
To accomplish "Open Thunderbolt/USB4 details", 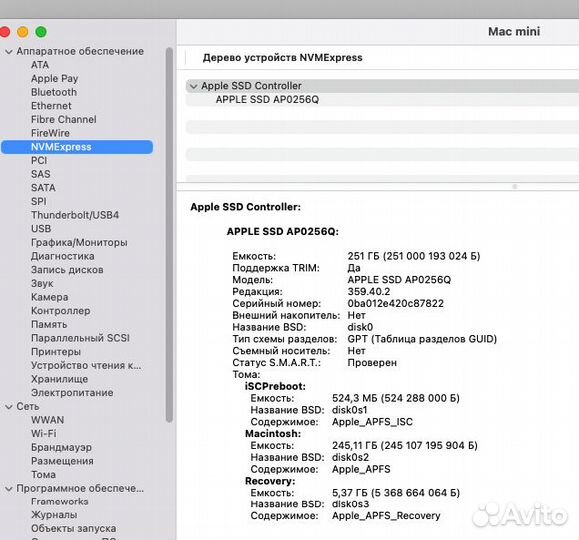I will tap(75, 215).
